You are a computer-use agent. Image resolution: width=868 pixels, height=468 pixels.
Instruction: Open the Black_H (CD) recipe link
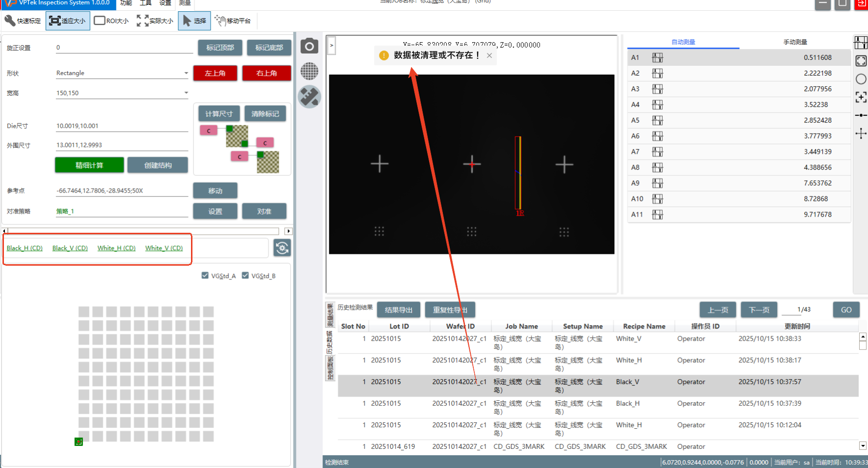click(x=25, y=248)
